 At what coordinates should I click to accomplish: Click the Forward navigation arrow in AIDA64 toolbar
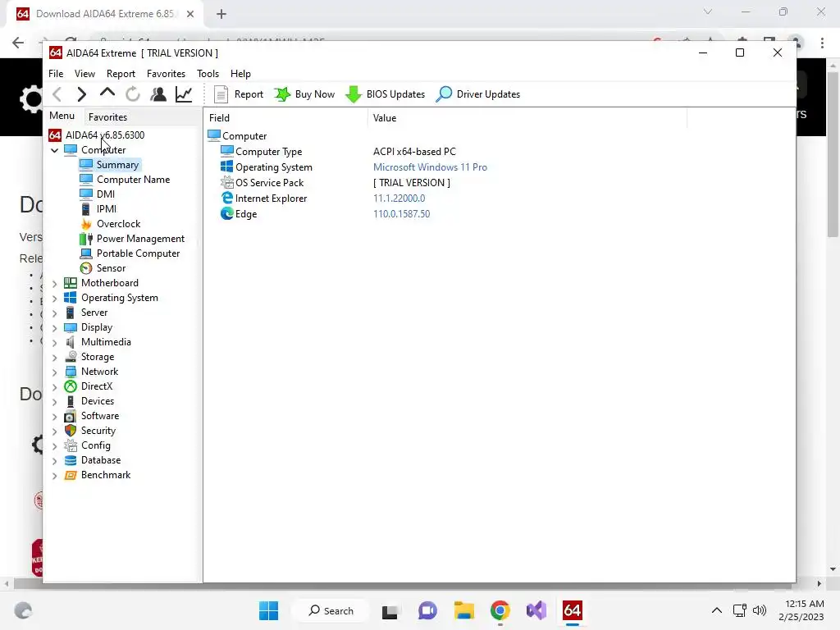coord(81,94)
